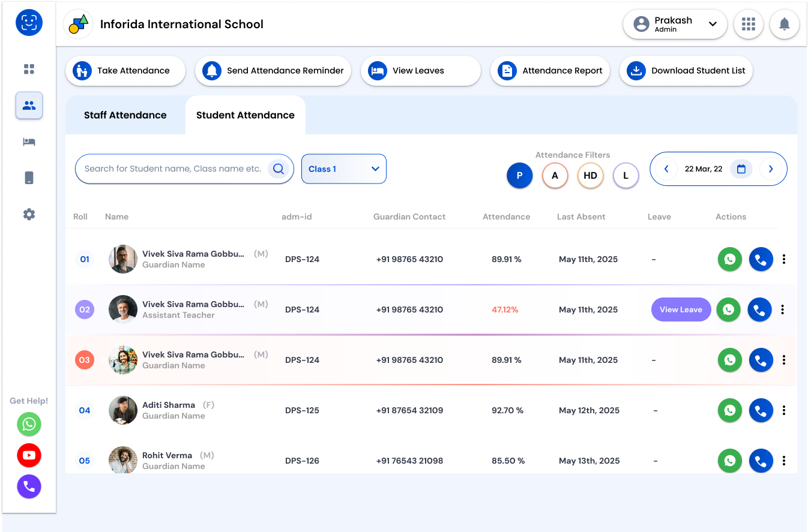WhatsApp the guardian of Aditi Sharma

click(x=729, y=410)
